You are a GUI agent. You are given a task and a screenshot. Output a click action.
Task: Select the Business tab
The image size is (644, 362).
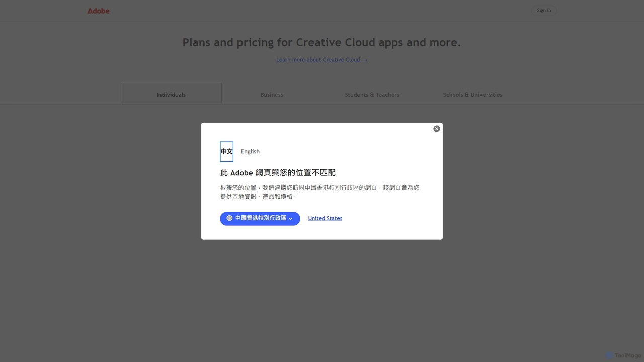[x=272, y=94]
